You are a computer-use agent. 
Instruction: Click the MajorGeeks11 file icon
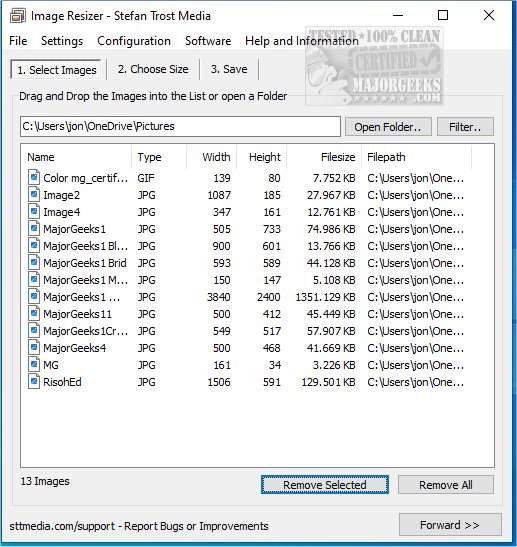coord(34,313)
